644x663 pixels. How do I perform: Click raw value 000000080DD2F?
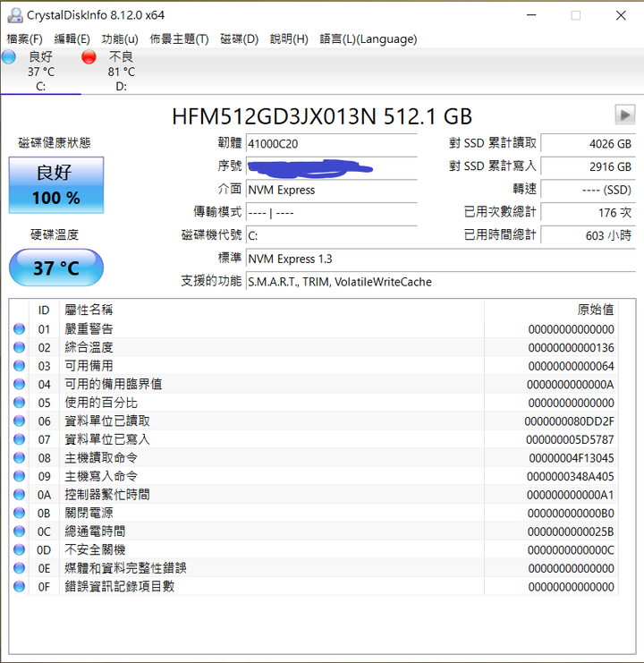pos(569,421)
